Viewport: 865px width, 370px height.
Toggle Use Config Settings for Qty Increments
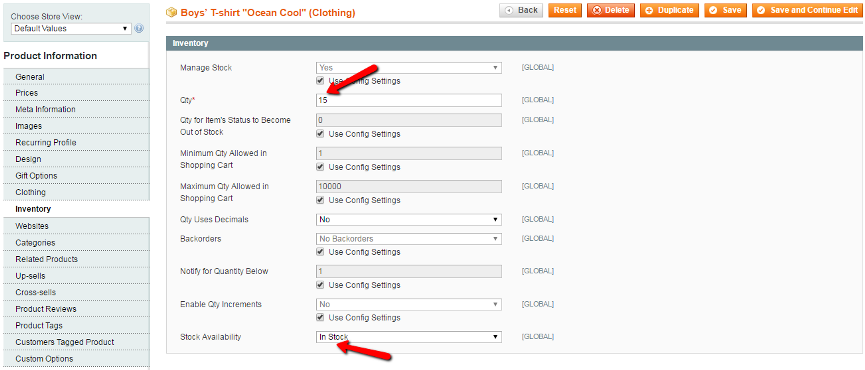(320, 318)
